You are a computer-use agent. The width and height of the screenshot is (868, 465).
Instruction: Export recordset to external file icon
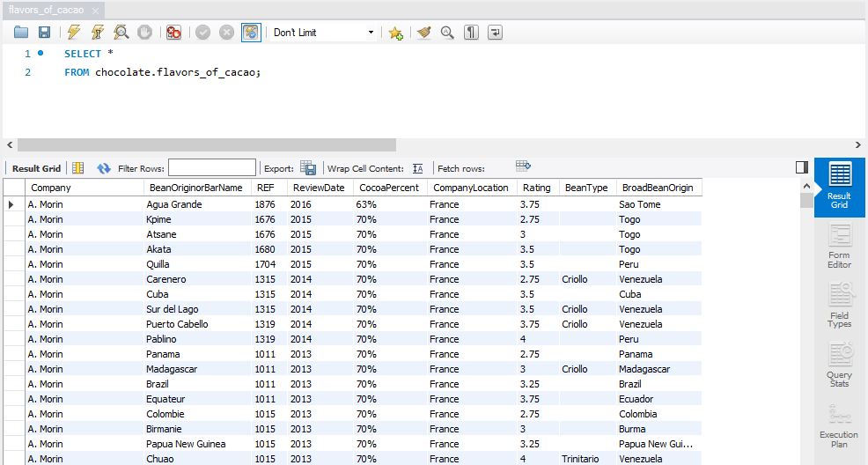pos(308,168)
